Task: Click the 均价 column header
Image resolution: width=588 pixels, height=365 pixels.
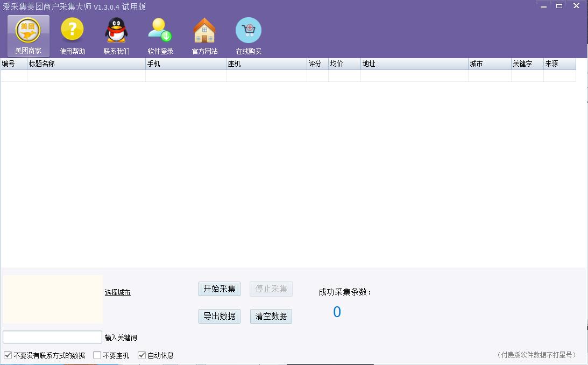Action: pyautogui.click(x=345, y=64)
